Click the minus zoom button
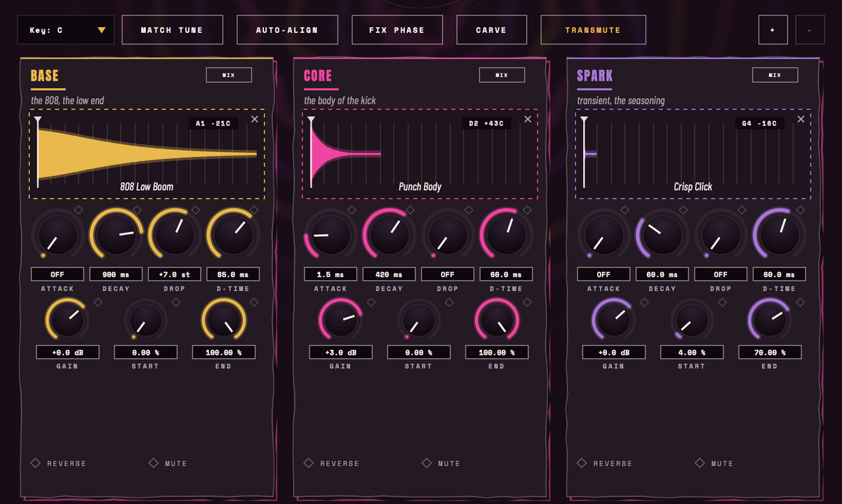 point(810,30)
